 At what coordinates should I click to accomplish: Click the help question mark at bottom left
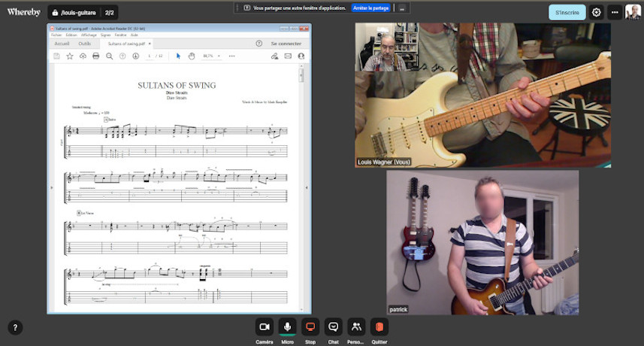15,327
